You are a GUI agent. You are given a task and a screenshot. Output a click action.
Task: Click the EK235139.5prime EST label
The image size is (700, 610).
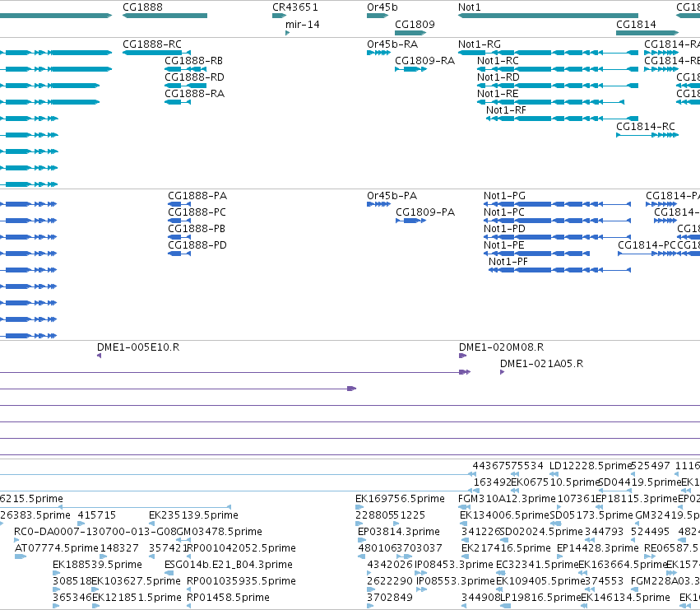tap(194, 515)
